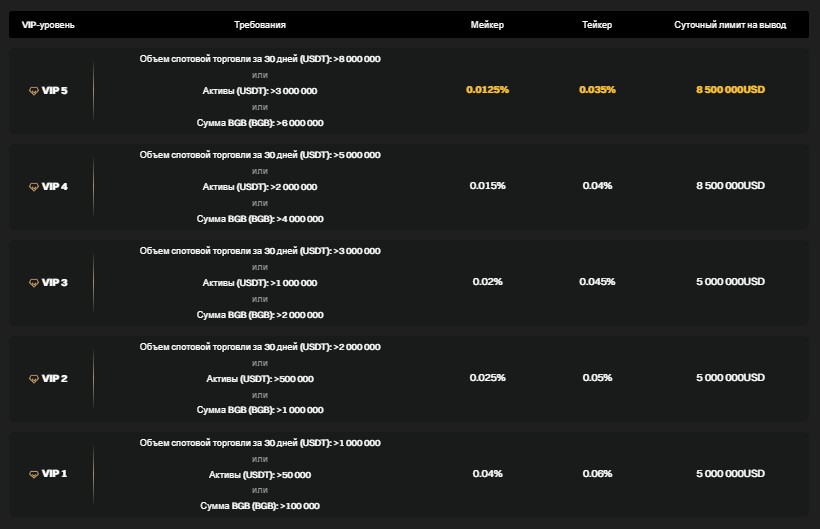This screenshot has height=529, width=820.
Task: Click VIP 3 taker fee 0.045%
Action: click(597, 282)
